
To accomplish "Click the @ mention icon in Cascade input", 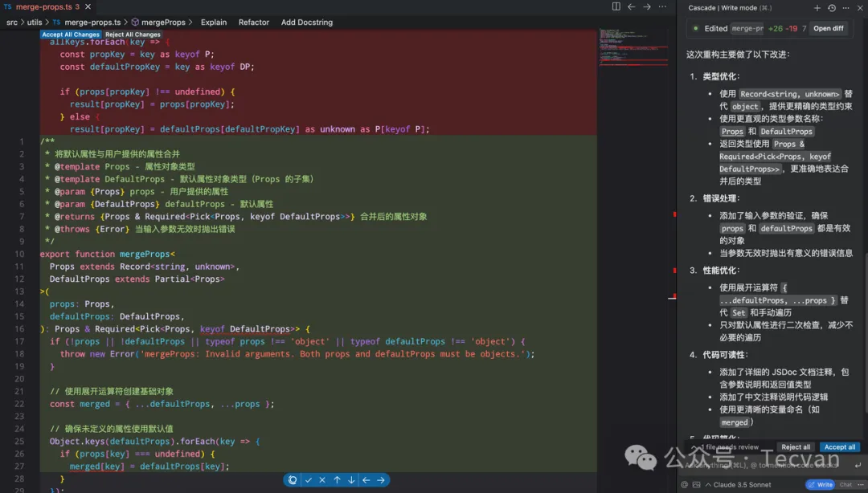I will click(684, 485).
